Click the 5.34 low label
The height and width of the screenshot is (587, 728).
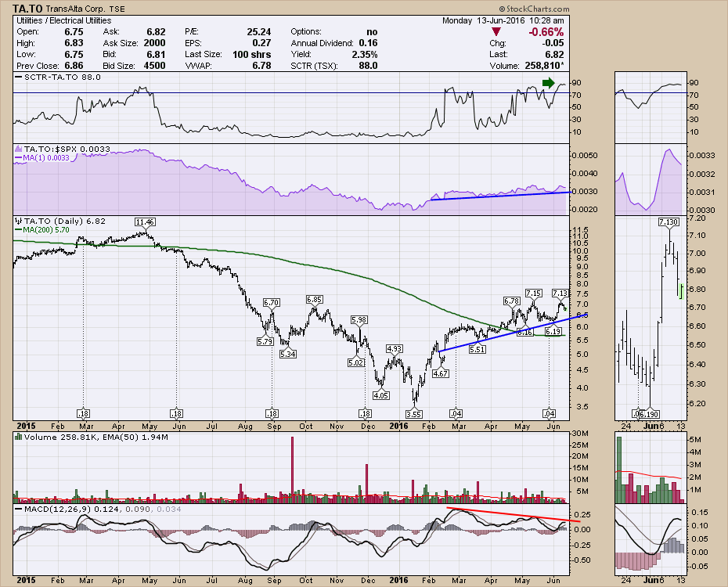click(x=288, y=354)
